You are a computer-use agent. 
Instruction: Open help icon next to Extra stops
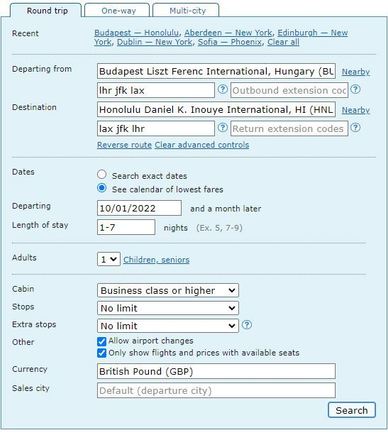247,325
